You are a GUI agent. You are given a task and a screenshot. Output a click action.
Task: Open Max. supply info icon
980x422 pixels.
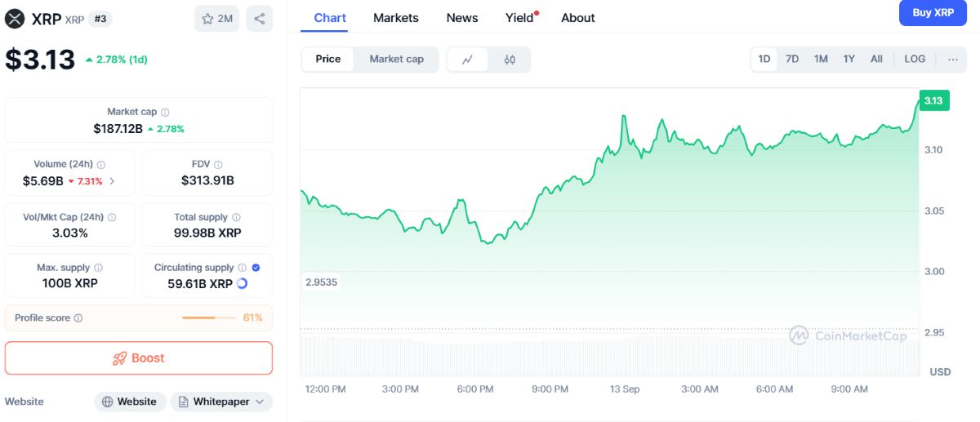click(98, 268)
